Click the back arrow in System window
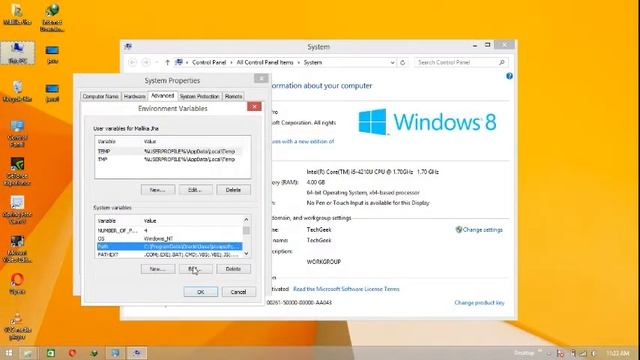 [x=132, y=62]
